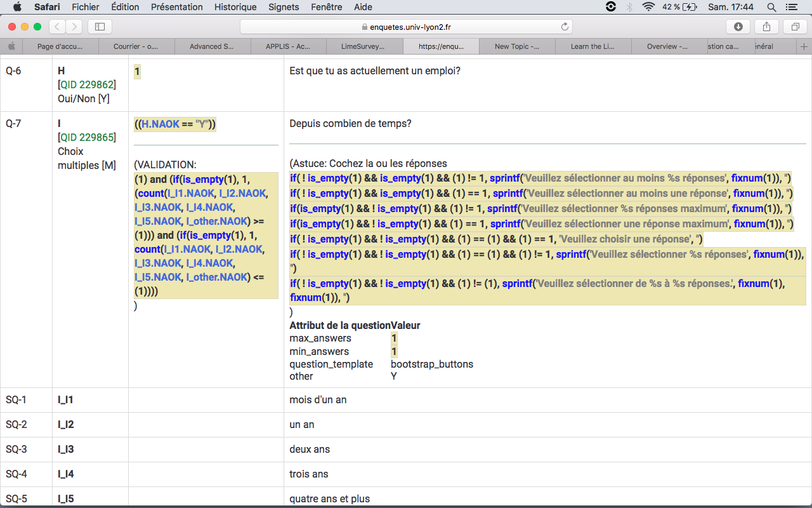
Task: Click the Share icon in the toolbar
Action: coord(766,27)
